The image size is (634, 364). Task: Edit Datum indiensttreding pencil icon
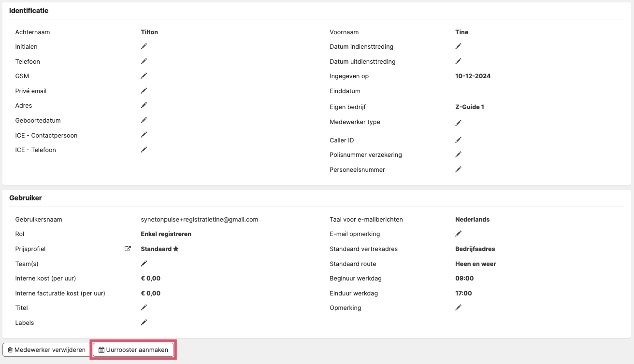coord(459,46)
